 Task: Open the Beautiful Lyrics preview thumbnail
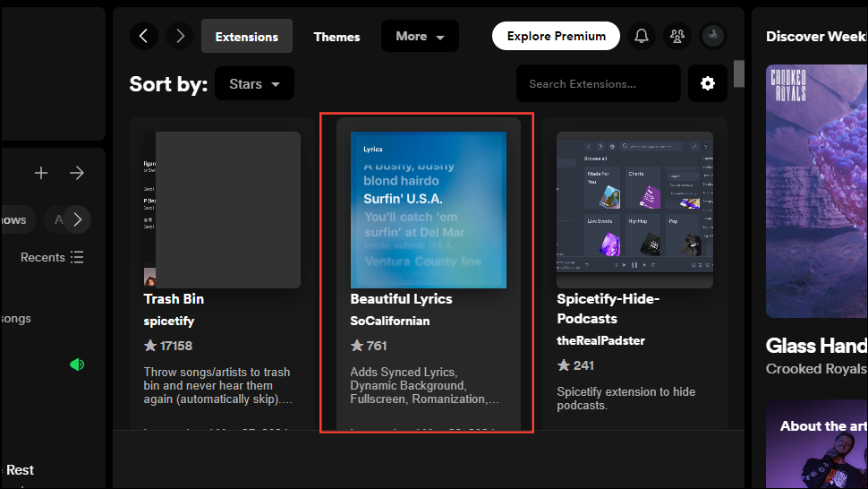tap(429, 210)
